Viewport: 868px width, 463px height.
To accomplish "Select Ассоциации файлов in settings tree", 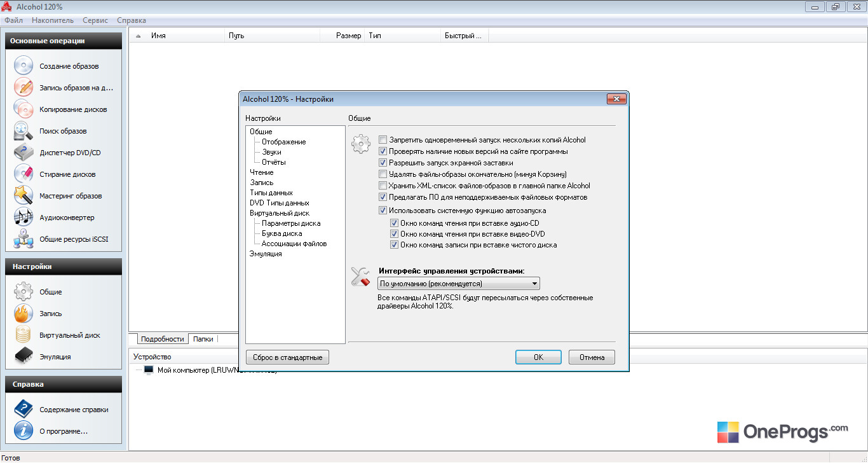I will 294,244.
